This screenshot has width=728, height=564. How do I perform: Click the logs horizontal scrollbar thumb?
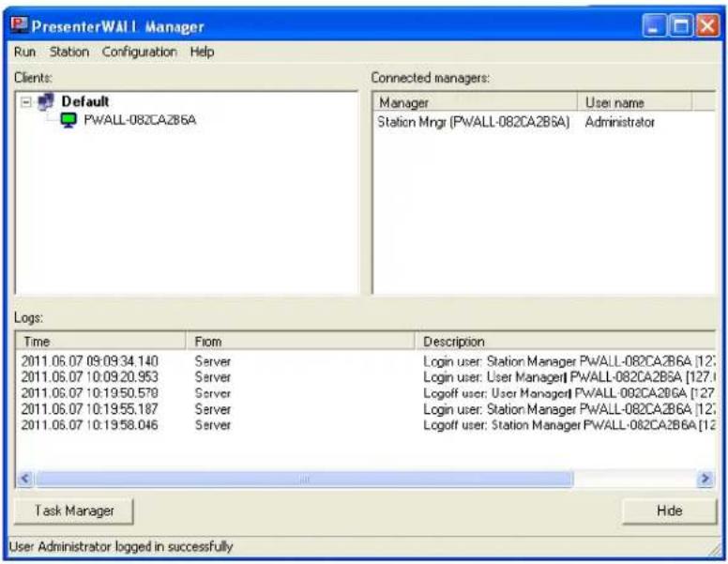[x=305, y=479]
